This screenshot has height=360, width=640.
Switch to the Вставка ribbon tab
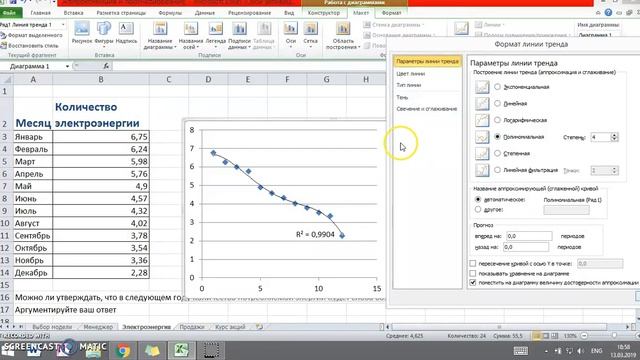(x=73, y=13)
